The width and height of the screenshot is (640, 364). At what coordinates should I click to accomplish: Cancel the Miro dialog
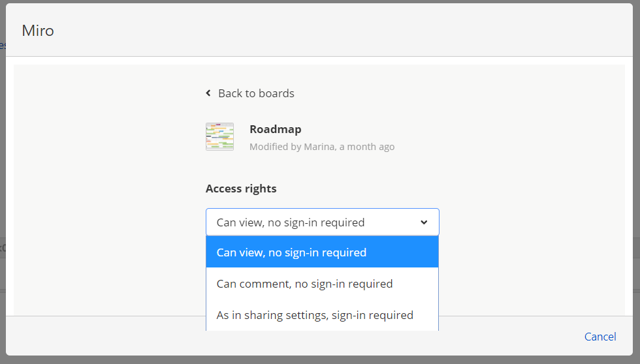(x=600, y=337)
